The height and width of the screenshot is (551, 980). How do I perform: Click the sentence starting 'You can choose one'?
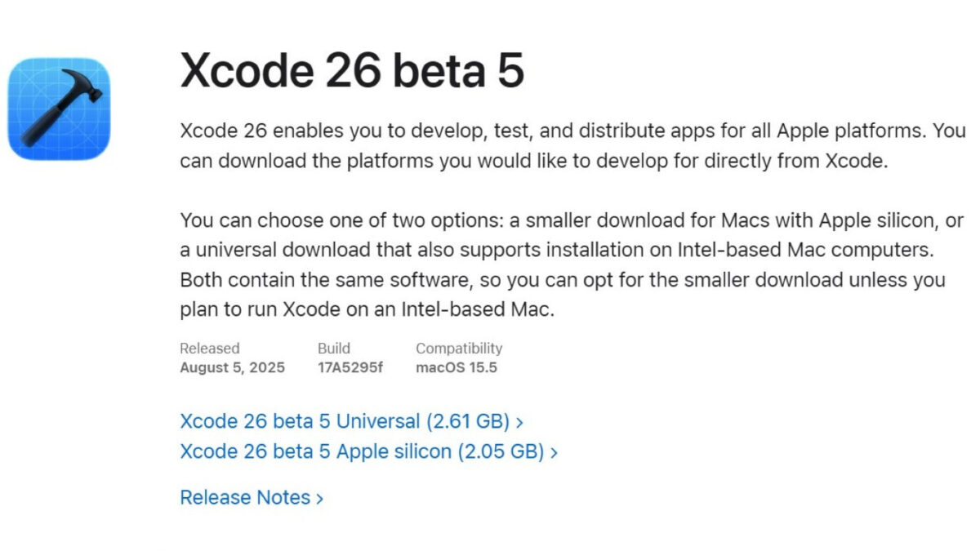pyautogui.click(x=572, y=235)
